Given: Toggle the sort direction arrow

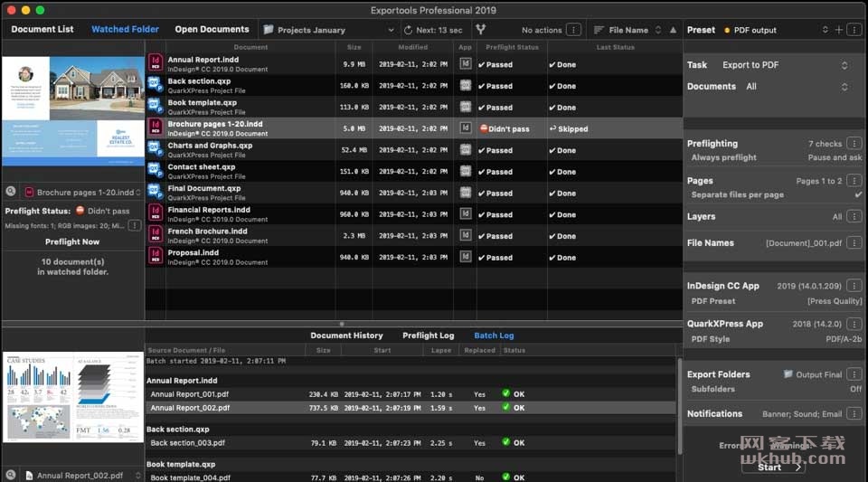Looking at the screenshot, I should pos(673,30).
